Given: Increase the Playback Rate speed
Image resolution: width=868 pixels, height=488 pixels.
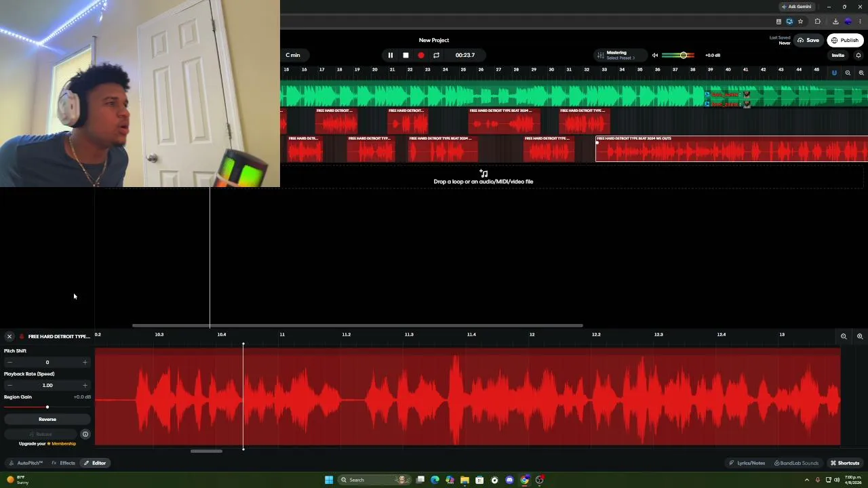Looking at the screenshot, I should point(85,386).
